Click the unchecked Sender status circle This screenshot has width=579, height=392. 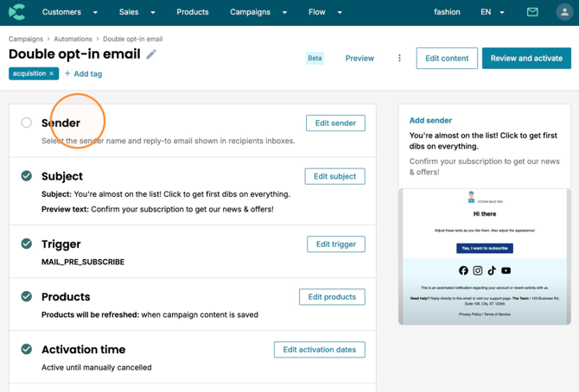click(26, 123)
